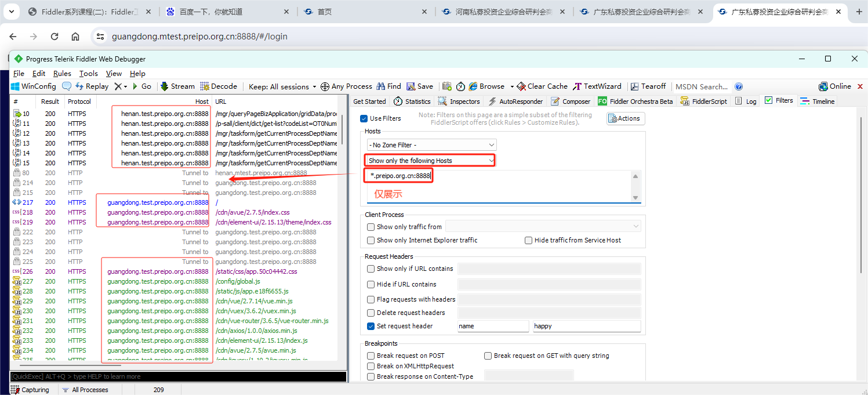Screen dimensions: 868x395
Task: Click the site info icon in address bar
Action: tap(101, 37)
